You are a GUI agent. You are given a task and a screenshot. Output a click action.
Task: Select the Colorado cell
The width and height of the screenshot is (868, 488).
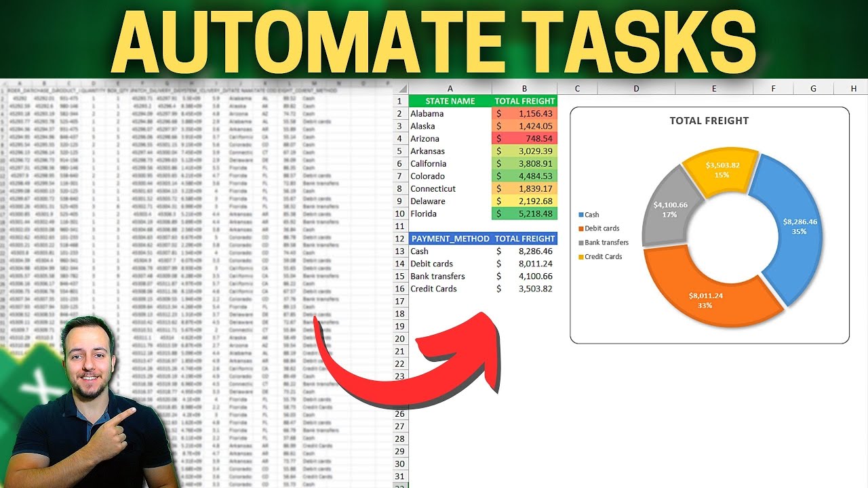(x=450, y=176)
